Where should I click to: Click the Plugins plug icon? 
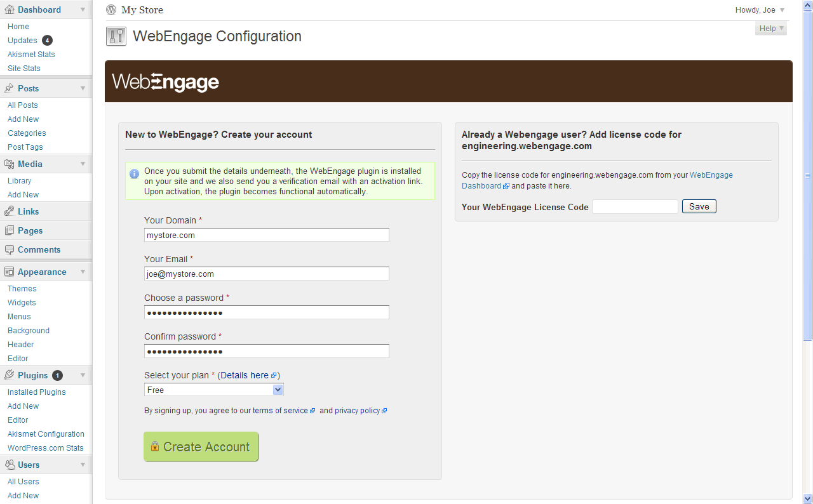click(x=10, y=375)
